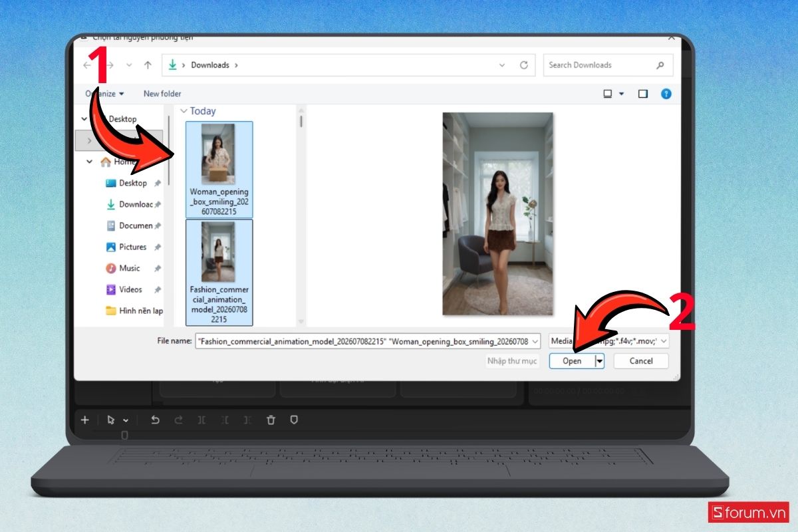Click the Home house icon
This screenshot has height=532, width=798.
point(105,162)
